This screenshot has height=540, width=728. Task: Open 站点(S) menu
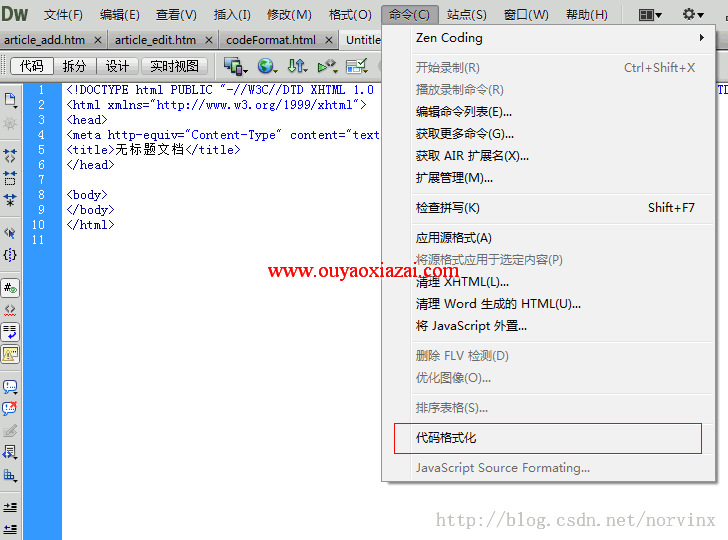pyautogui.click(x=467, y=15)
